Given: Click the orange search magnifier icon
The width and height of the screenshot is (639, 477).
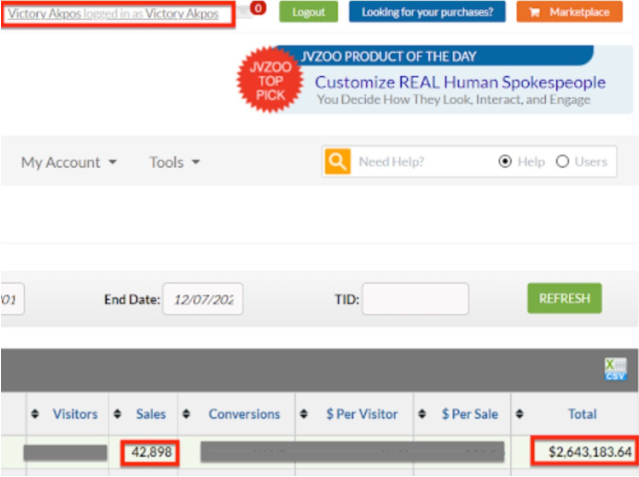Looking at the screenshot, I should (x=337, y=161).
